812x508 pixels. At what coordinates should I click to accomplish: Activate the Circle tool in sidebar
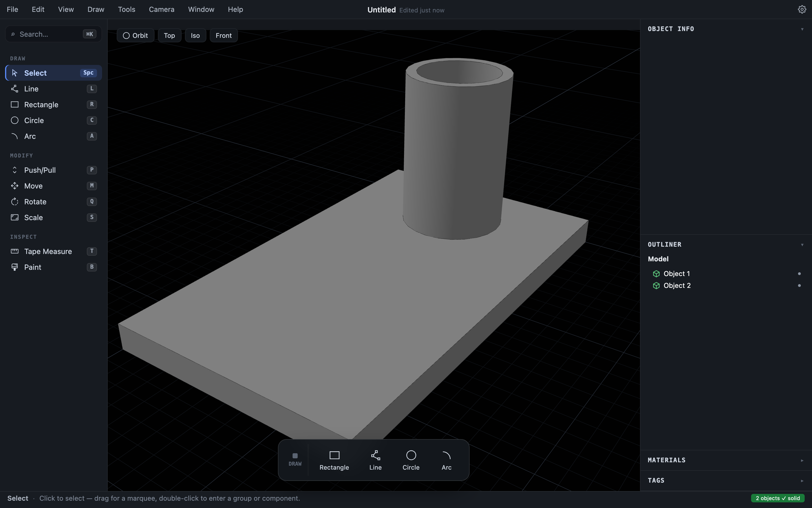tap(54, 120)
